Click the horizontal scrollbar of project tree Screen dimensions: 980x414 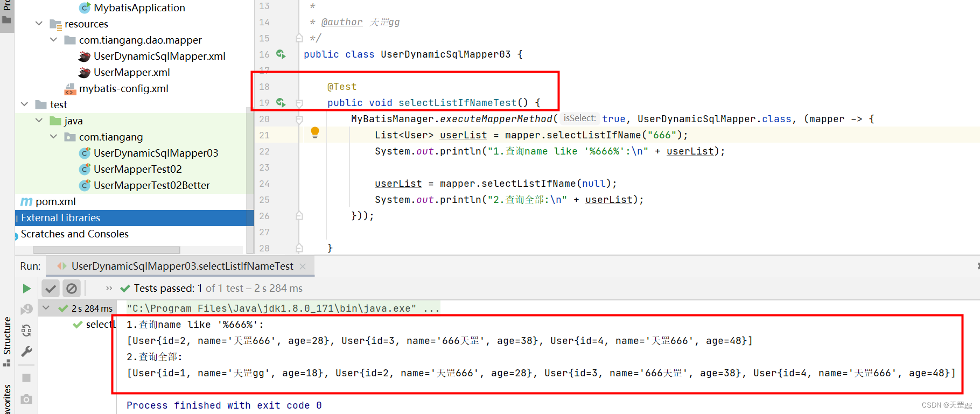[x=106, y=250]
